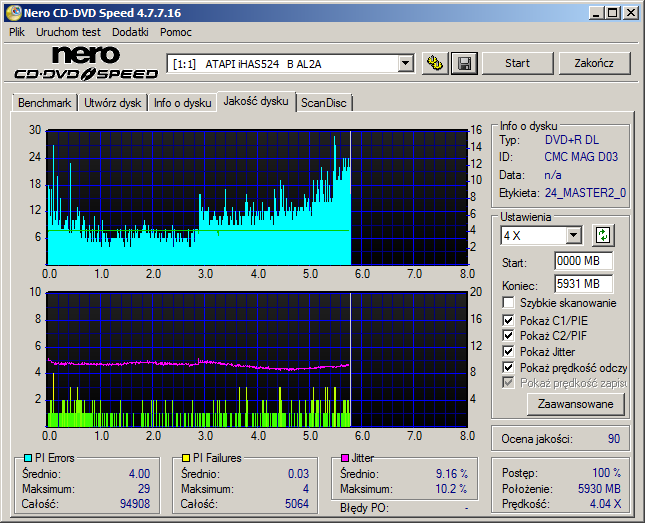Screen dimensions: 645x523
Task: Click the speed value 4.04 X
Action: pos(606,504)
